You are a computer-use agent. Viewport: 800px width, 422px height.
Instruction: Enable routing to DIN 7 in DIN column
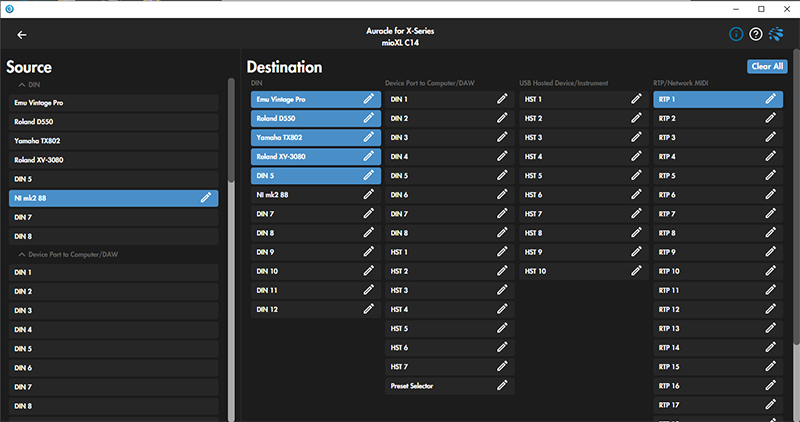[x=316, y=214]
